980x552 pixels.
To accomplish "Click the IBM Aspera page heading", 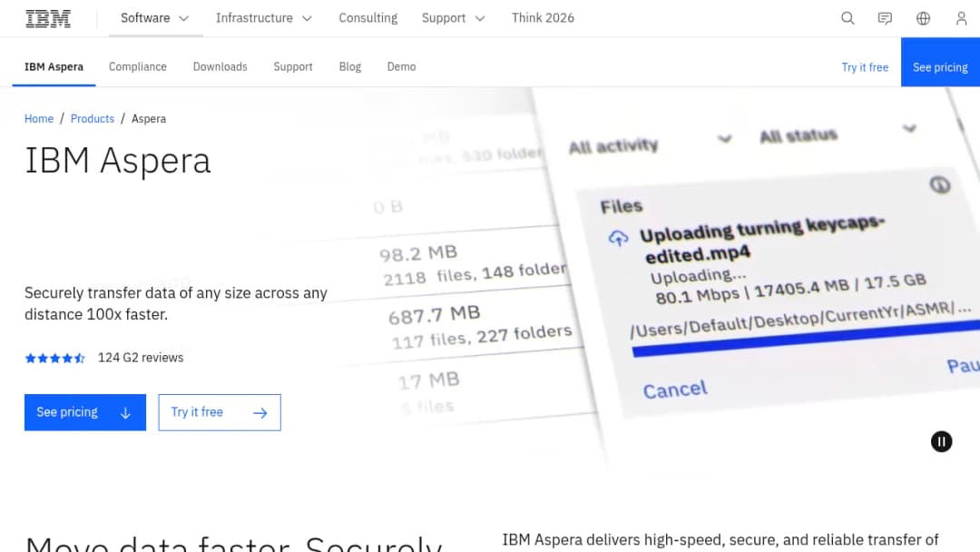I will tap(117, 161).
